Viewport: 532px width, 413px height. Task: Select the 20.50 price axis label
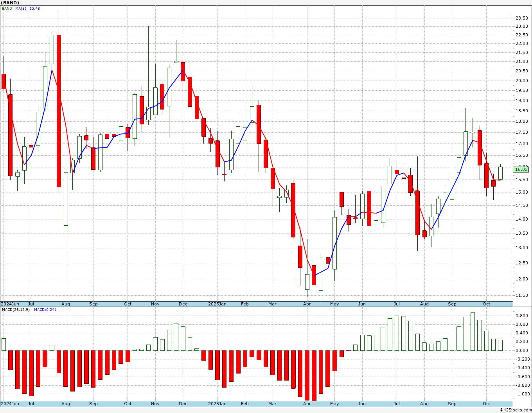coord(521,71)
